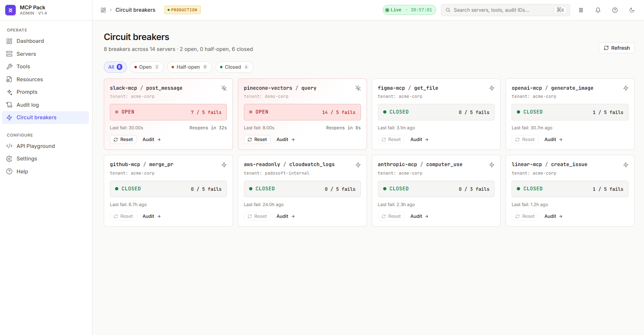This screenshot has height=335, width=644.
Task: Open Audit for anthropic-mcp computer_use
Action: coord(420,216)
